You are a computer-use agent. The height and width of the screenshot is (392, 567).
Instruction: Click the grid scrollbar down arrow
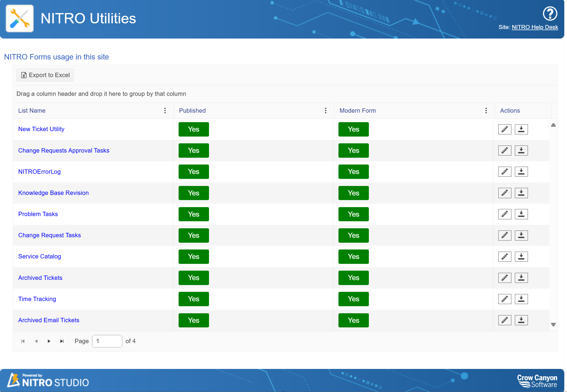[x=553, y=324]
